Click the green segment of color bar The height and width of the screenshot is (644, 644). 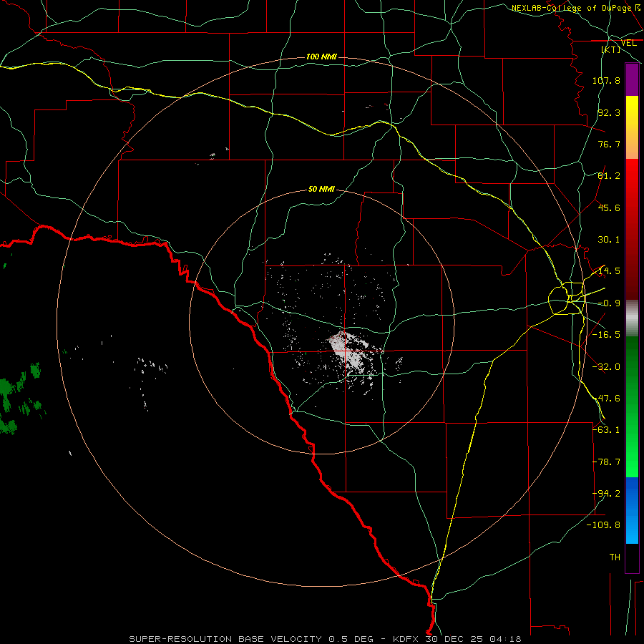(632, 406)
